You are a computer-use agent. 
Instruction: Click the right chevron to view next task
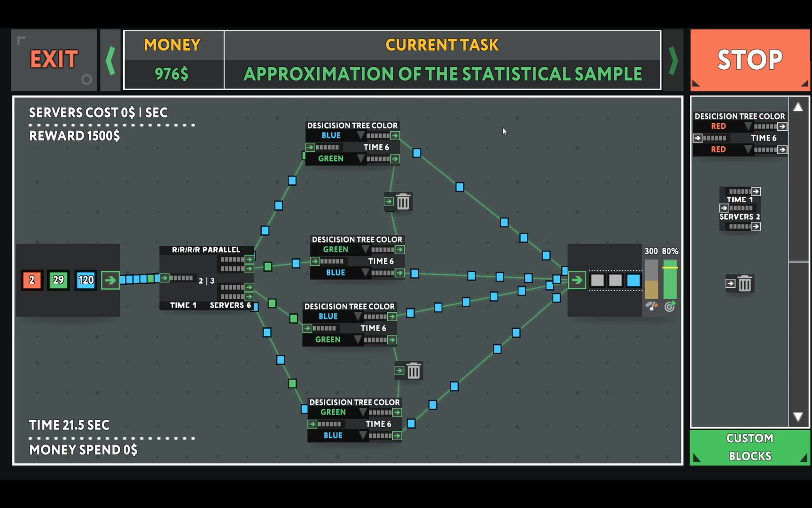(673, 60)
